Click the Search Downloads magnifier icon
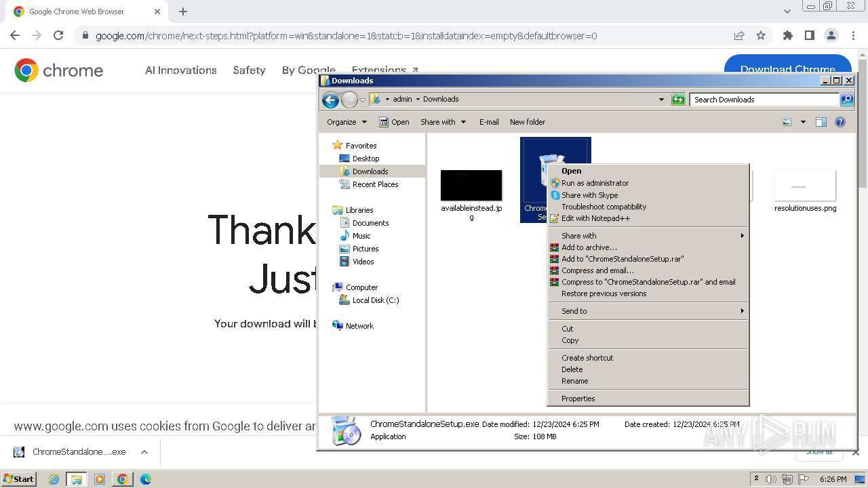This screenshot has width=868, height=488. [847, 100]
